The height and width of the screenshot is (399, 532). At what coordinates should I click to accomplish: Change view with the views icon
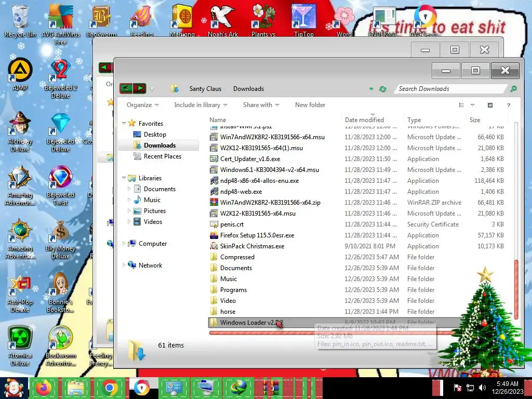tap(461, 105)
